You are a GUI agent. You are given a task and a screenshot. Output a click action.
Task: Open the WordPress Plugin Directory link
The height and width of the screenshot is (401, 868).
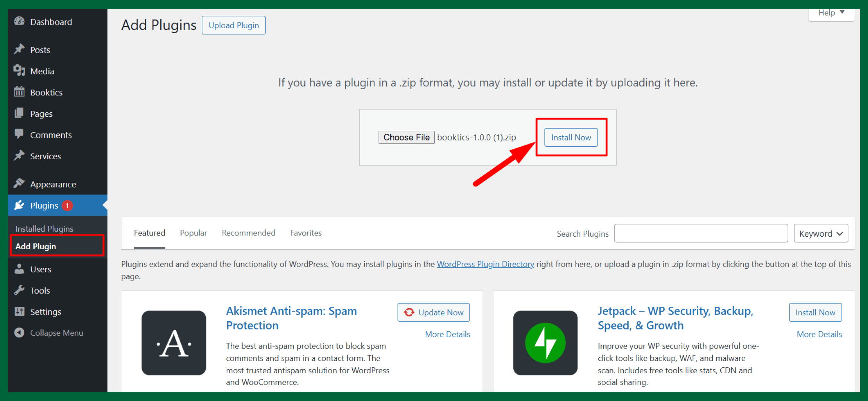pos(485,264)
